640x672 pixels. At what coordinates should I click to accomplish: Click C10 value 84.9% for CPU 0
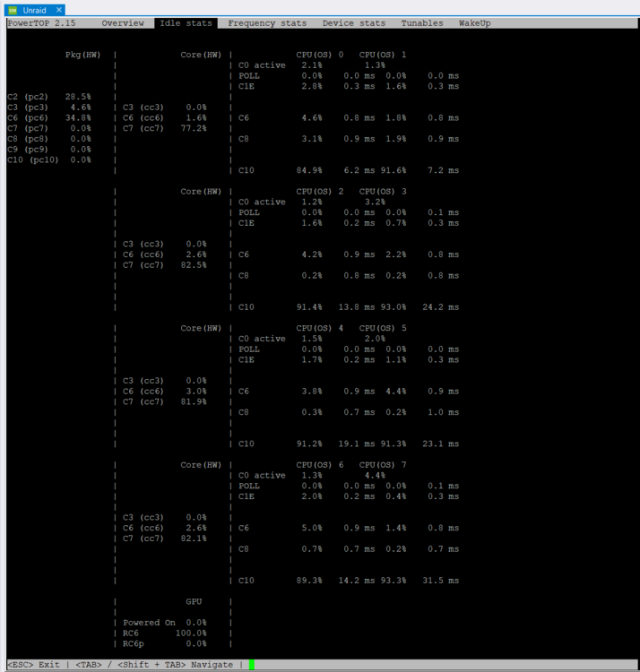point(309,170)
